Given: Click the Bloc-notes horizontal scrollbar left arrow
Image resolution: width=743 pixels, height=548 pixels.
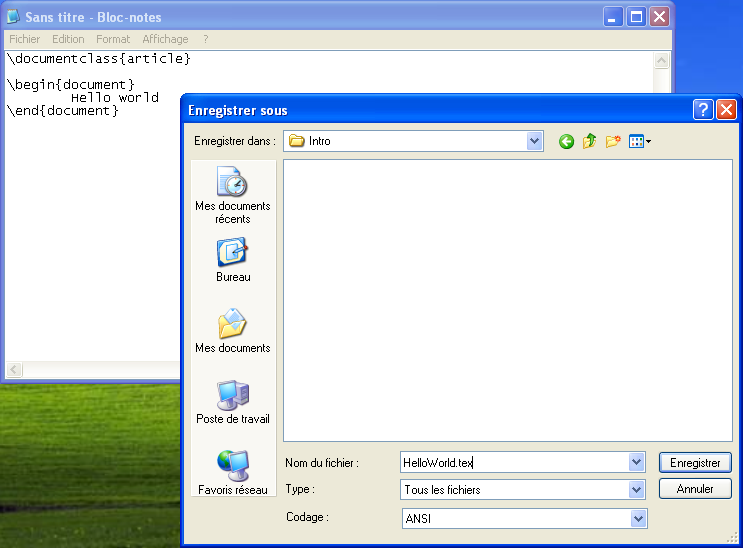Looking at the screenshot, I should (x=14, y=369).
